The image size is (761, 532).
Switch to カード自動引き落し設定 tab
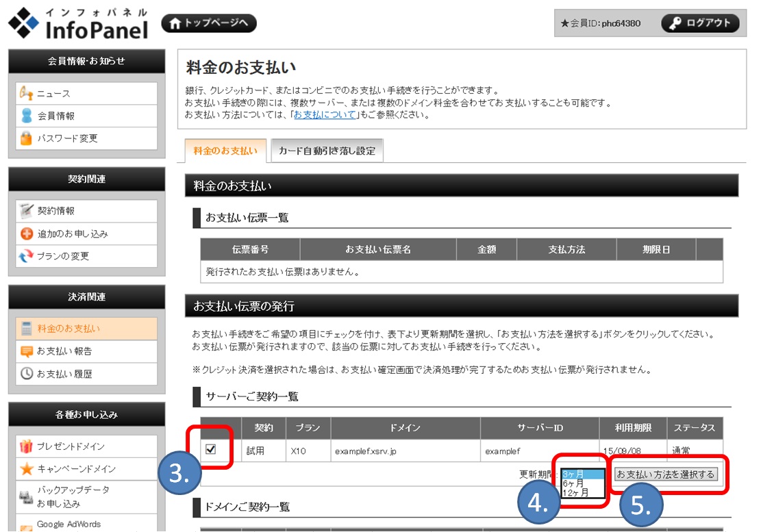tap(327, 151)
